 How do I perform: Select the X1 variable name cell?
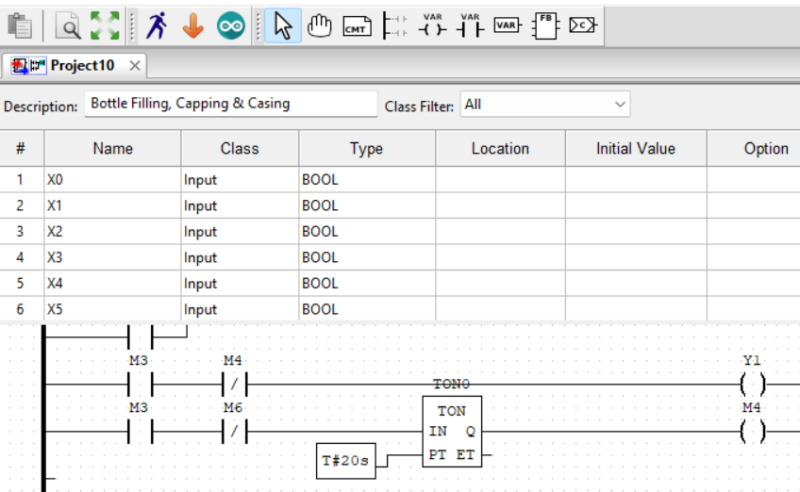tap(112, 206)
